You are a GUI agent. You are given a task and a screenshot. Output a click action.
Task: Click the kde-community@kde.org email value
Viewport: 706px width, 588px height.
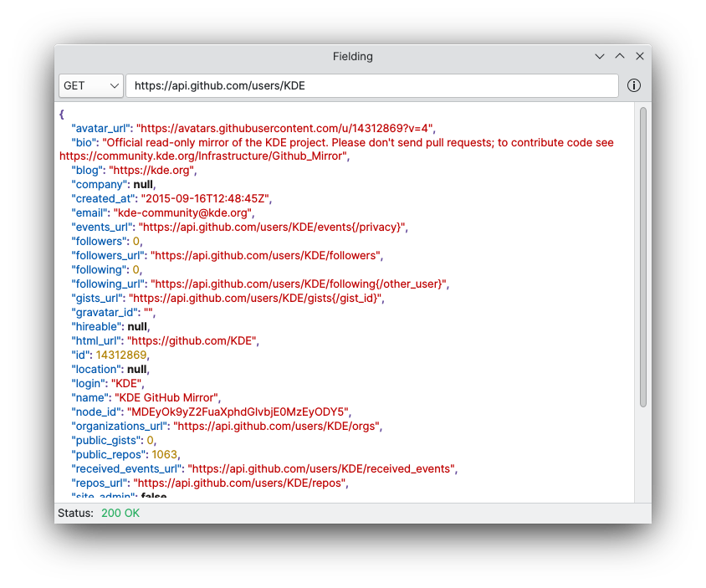pos(183,213)
